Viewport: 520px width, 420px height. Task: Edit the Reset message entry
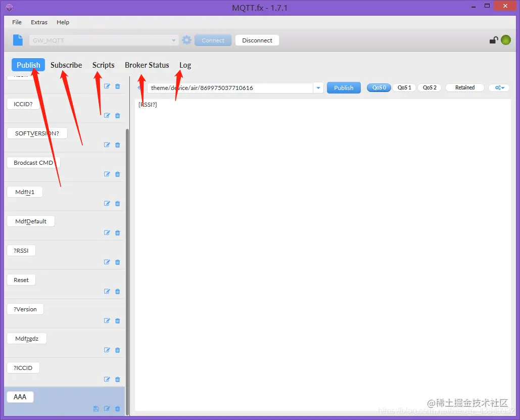tap(107, 291)
